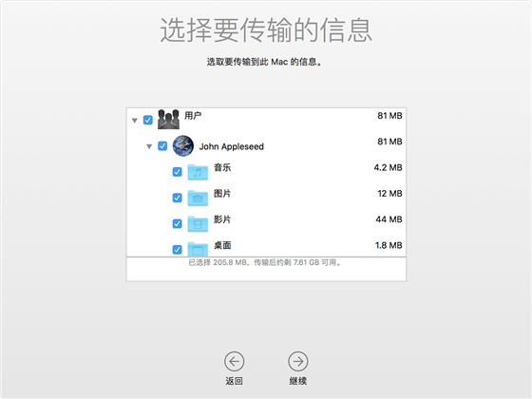
Task: Click the 继续 label text
Action: pos(298,381)
